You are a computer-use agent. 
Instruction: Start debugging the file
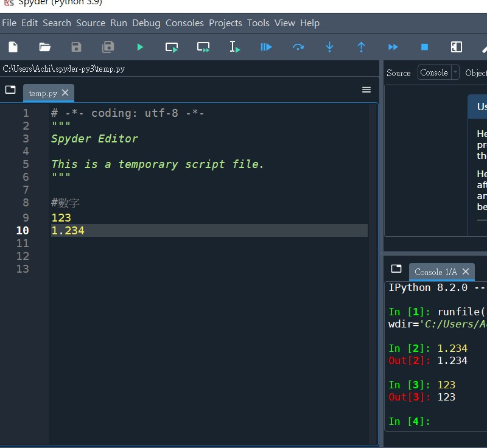click(266, 47)
